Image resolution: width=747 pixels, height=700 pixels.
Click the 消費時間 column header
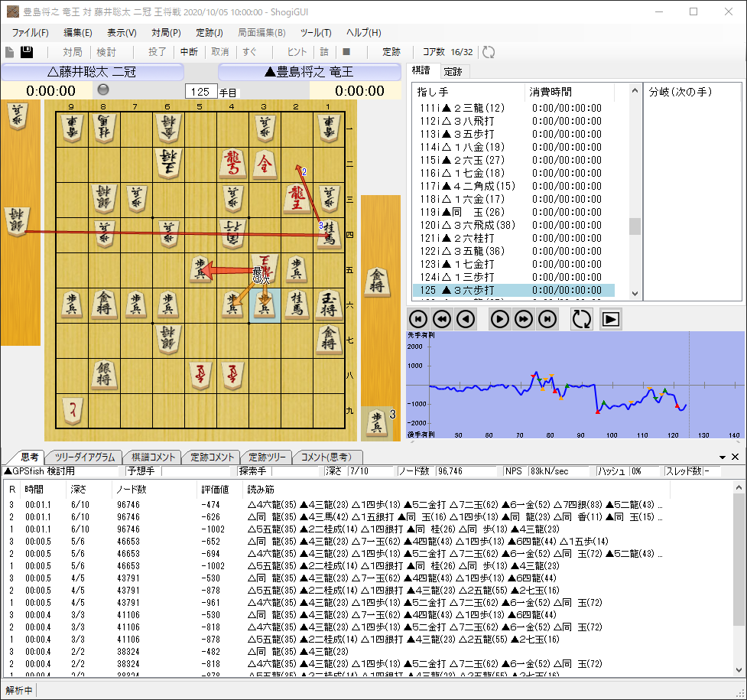click(x=570, y=92)
